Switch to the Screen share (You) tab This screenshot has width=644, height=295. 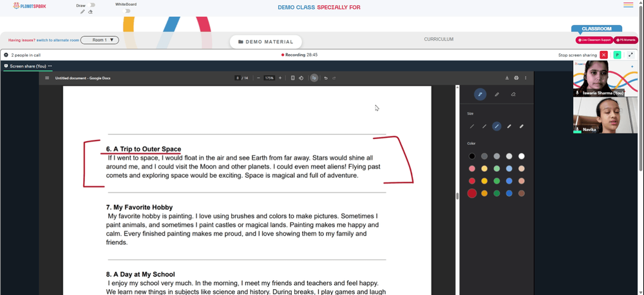coord(28,66)
